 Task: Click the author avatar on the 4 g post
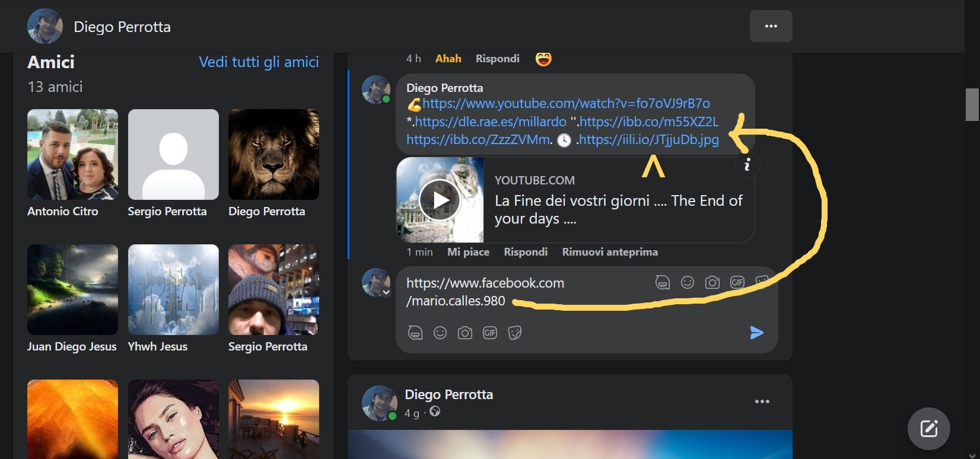(x=379, y=403)
